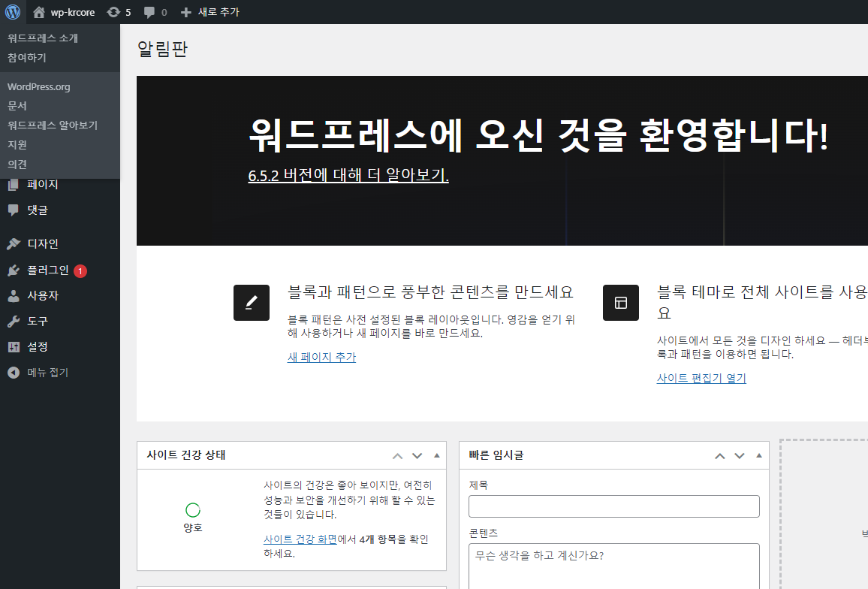Click the 페이지 pages icon in sidebar
Viewport: 868px width, 589px height.
14,185
